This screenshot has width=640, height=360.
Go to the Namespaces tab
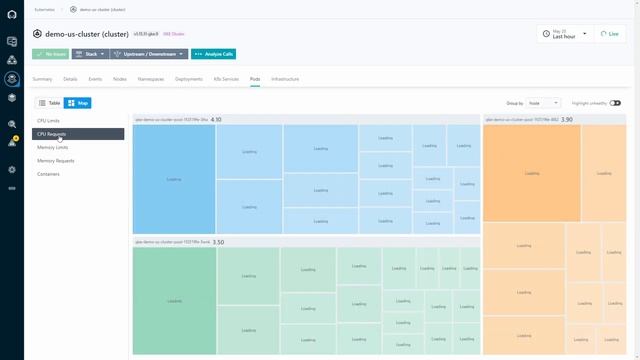[151, 79]
